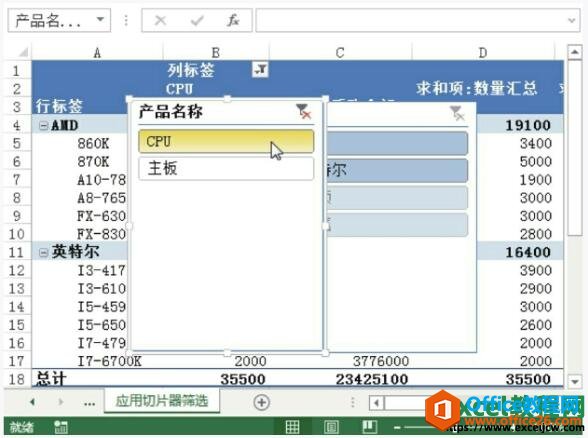
Task: Click the 行标签 header cell
Action: [59, 106]
